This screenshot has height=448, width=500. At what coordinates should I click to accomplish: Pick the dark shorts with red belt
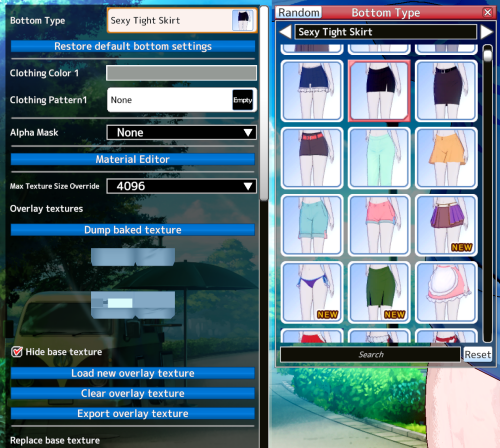coord(312,158)
